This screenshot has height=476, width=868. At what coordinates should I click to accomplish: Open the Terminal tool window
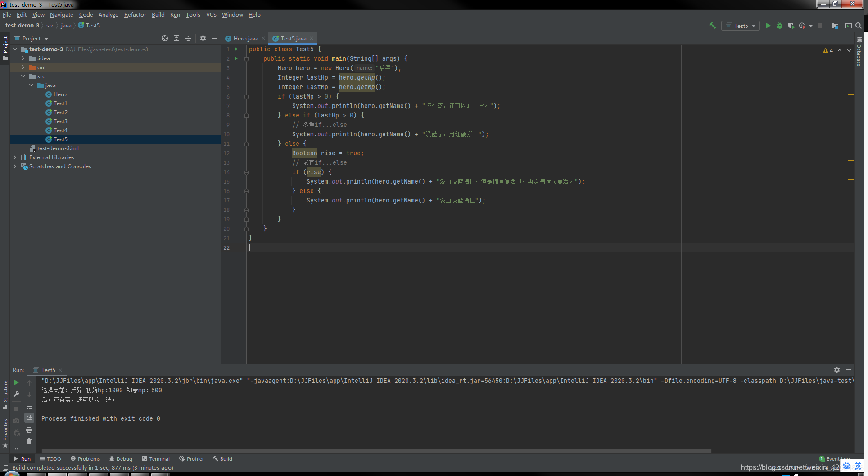[156, 458]
